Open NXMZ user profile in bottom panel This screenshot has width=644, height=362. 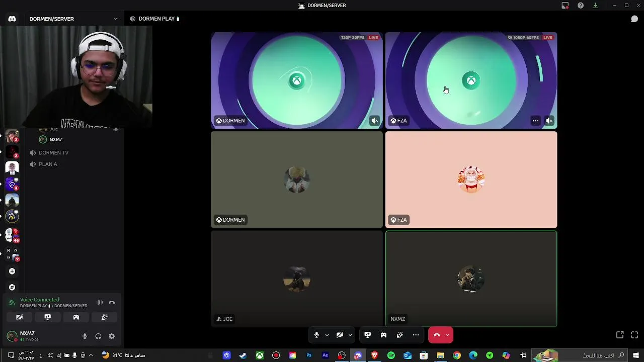(x=29, y=336)
